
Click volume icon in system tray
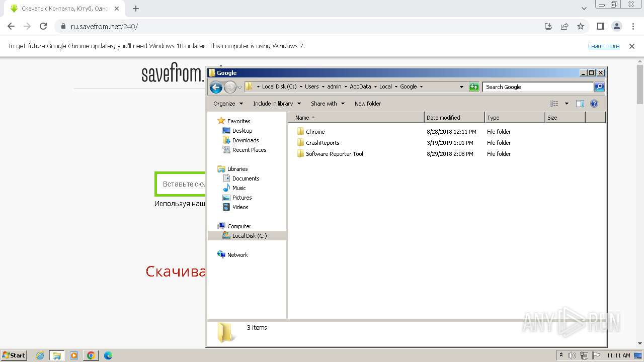coord(572,355)
